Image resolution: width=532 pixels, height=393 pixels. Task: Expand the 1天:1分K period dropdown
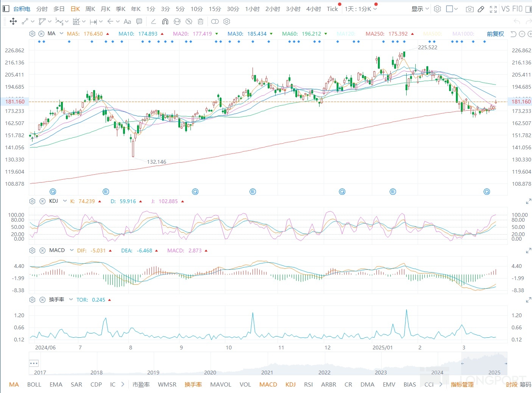[360, 9]
